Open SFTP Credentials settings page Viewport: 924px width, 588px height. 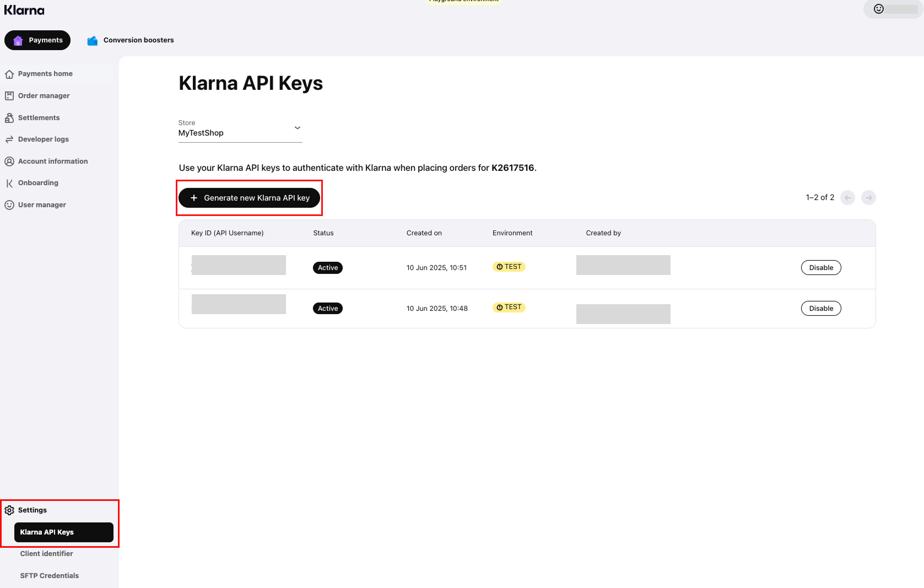click(x=50, y=576)
